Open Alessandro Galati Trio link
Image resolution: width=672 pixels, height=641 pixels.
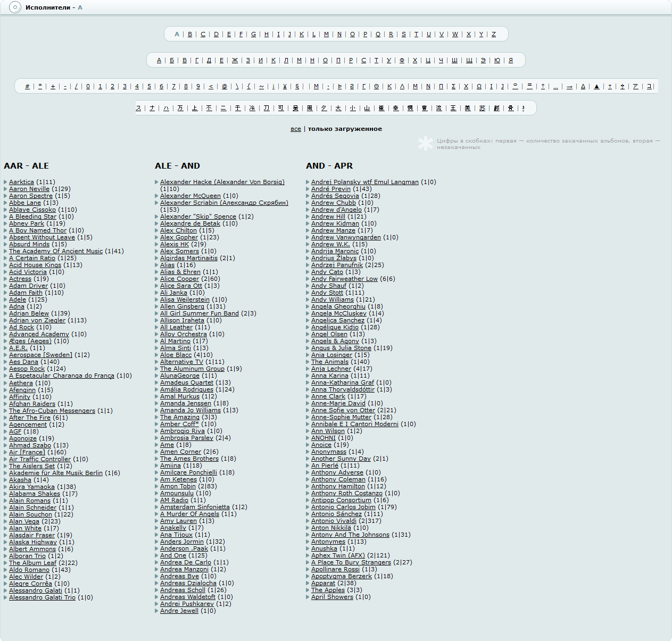(x=43, y=597)
